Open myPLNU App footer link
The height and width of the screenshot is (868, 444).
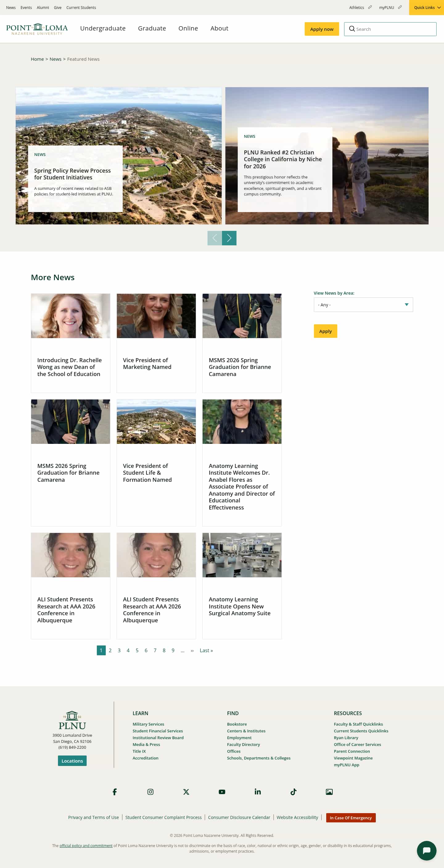[346, 764]
